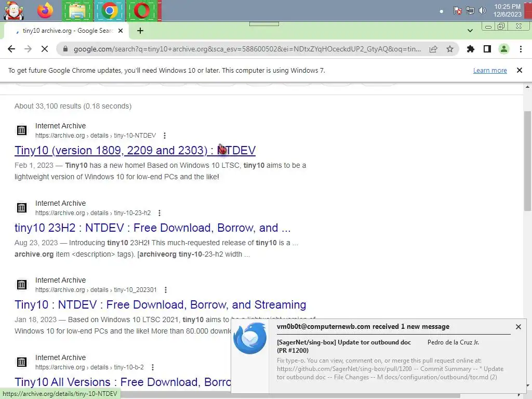The height and width of the screenshot is (399, 532).
Task: Open the volume speaker tray icon
Action: pos(482,10)
